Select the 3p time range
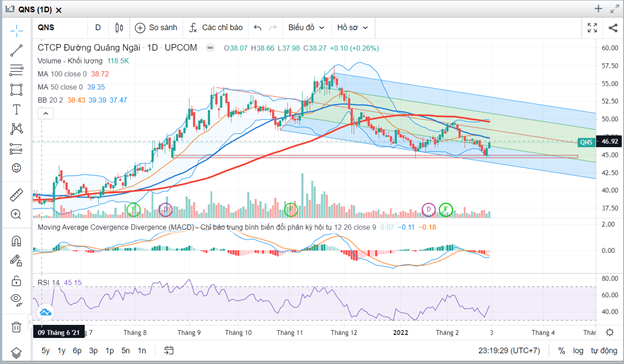624x364 pixels. (93, 350)
